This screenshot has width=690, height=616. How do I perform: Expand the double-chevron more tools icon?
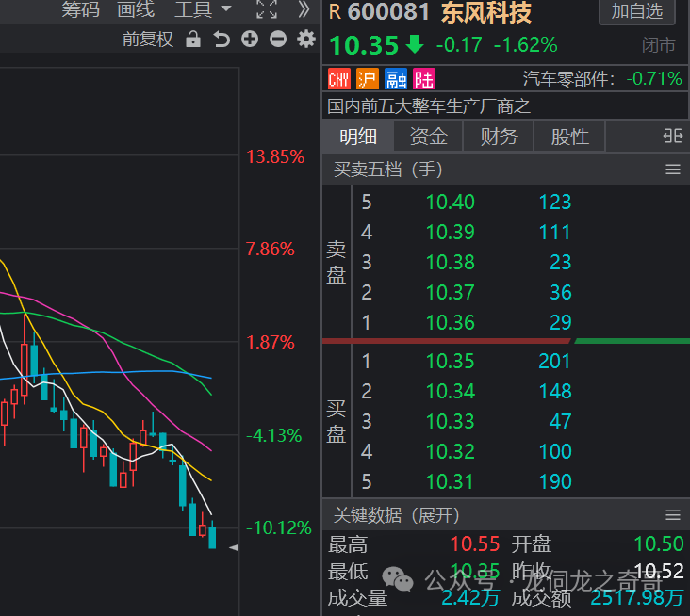(304, 8)
